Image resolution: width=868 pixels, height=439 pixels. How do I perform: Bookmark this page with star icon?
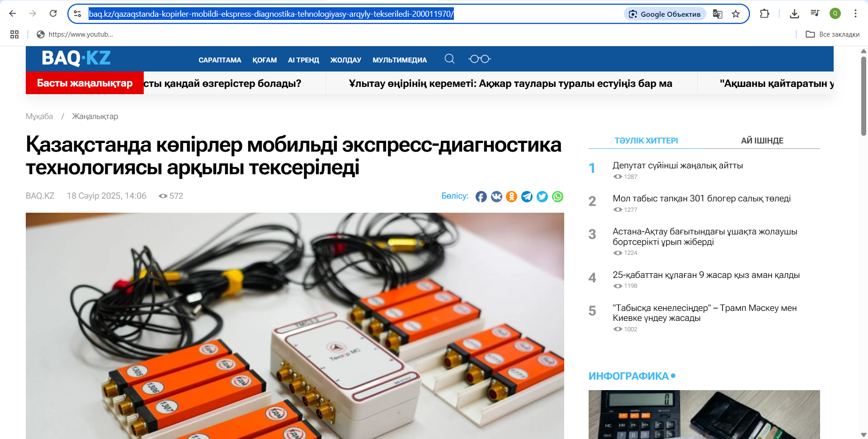click(736, 14)
